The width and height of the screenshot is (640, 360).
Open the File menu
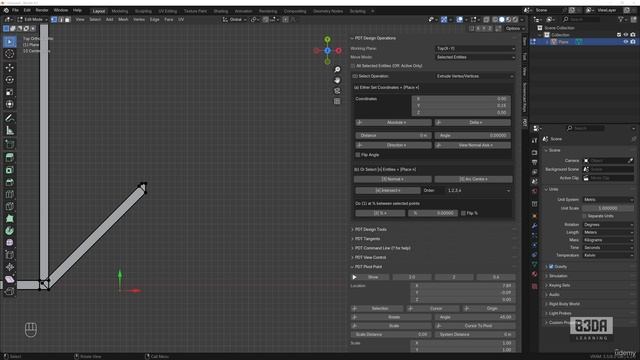pyautogui.click(x=15, y=10)
